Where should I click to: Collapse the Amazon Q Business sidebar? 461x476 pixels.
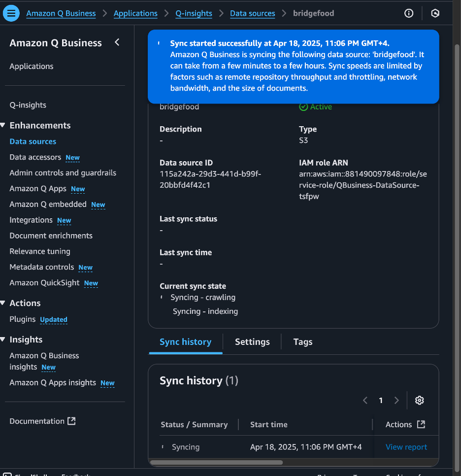117,42
